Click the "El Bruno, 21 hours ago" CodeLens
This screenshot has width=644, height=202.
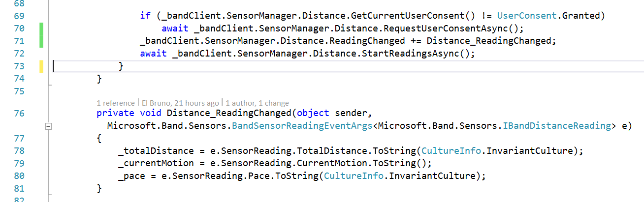(x=180, y=103)
